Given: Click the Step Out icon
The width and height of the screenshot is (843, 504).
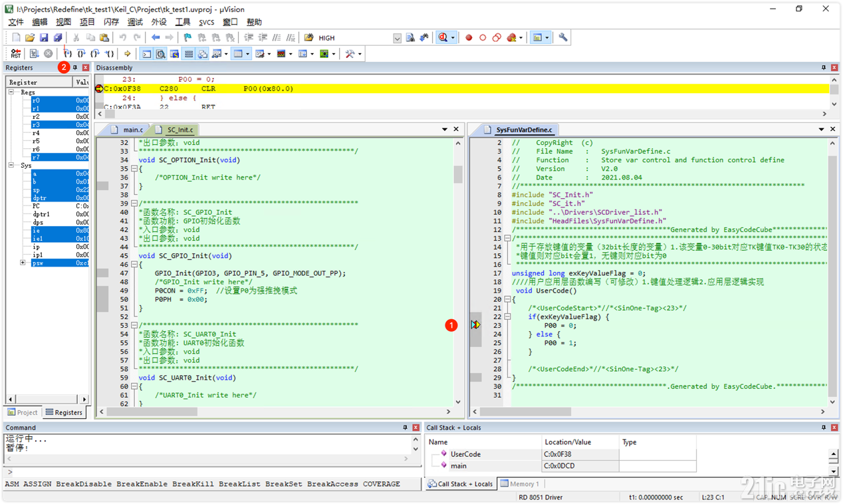Looking at the screenshot, I should click(x=95, y=54).
